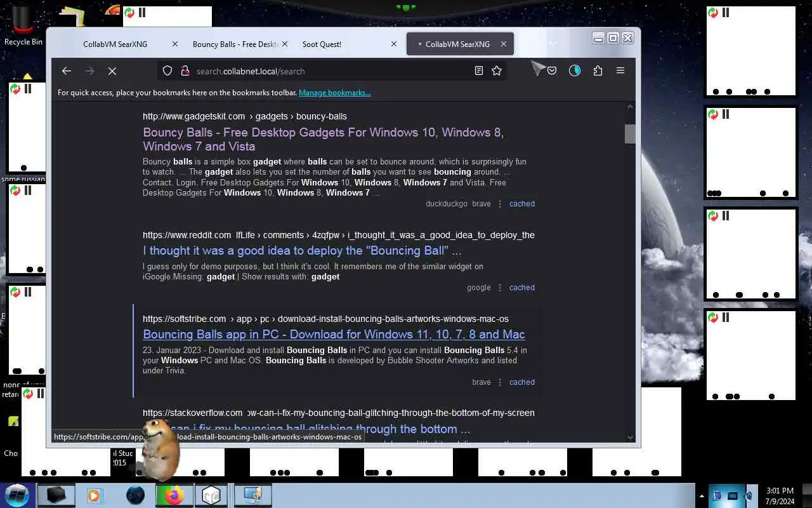Click the network tray icon
Screen dimensions: 812x508
click(x=733, y=496)
